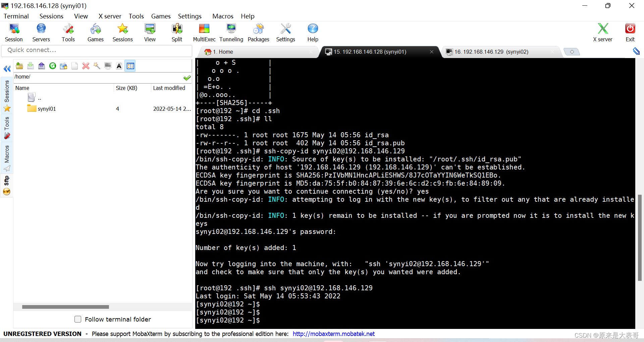Viewport: 644px width, 342px height.
Task: Open the mobaxterm.mobatek.net link
Action: pos(333,334)
